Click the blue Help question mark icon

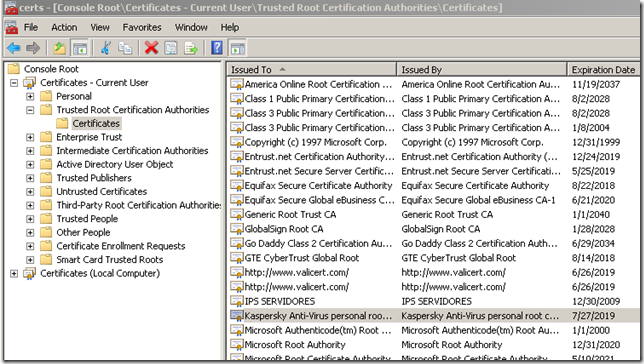pos(217,48)
